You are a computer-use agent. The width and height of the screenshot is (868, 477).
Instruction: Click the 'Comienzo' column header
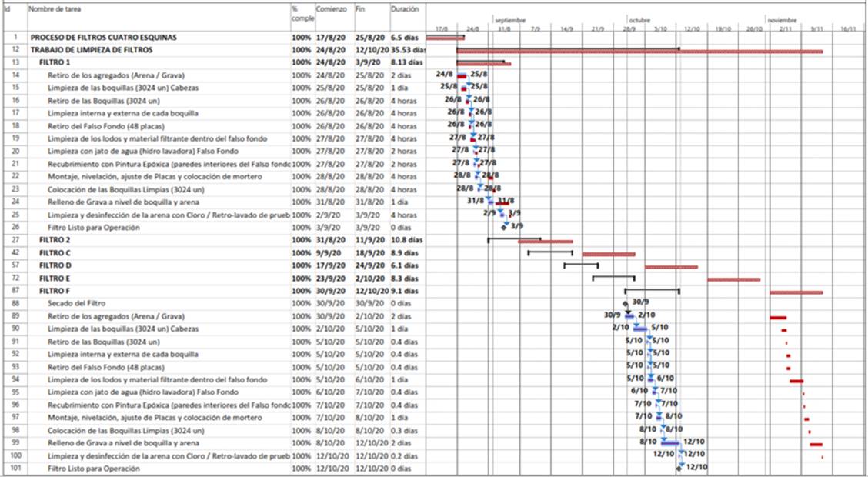[x=331, y=9]
